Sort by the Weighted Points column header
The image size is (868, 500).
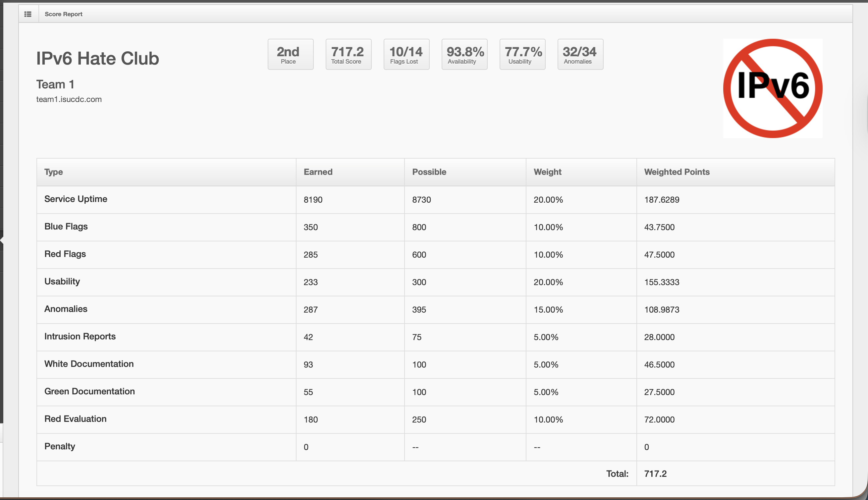point(677,172)
